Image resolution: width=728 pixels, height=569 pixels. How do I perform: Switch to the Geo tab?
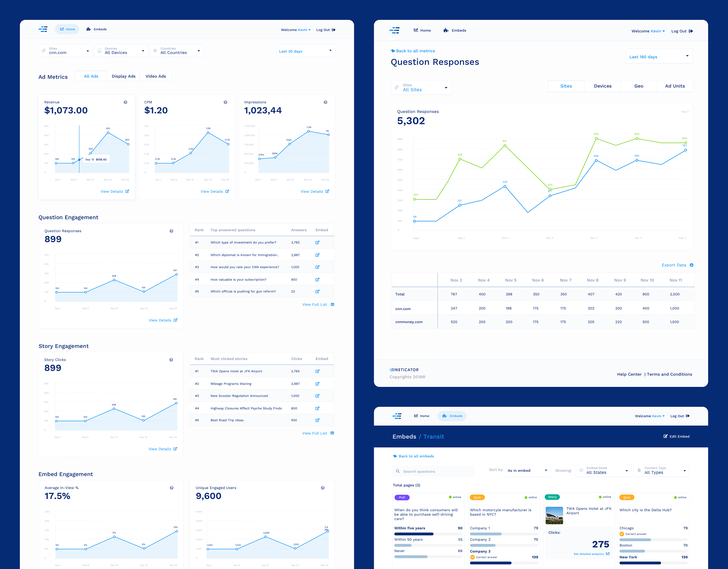click(x=639, y=86)
